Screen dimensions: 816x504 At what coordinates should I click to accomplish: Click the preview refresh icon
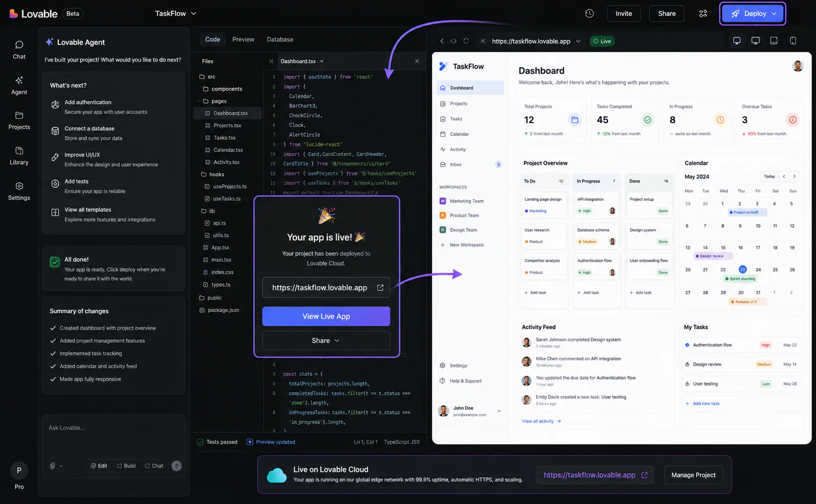click(466, 41)
